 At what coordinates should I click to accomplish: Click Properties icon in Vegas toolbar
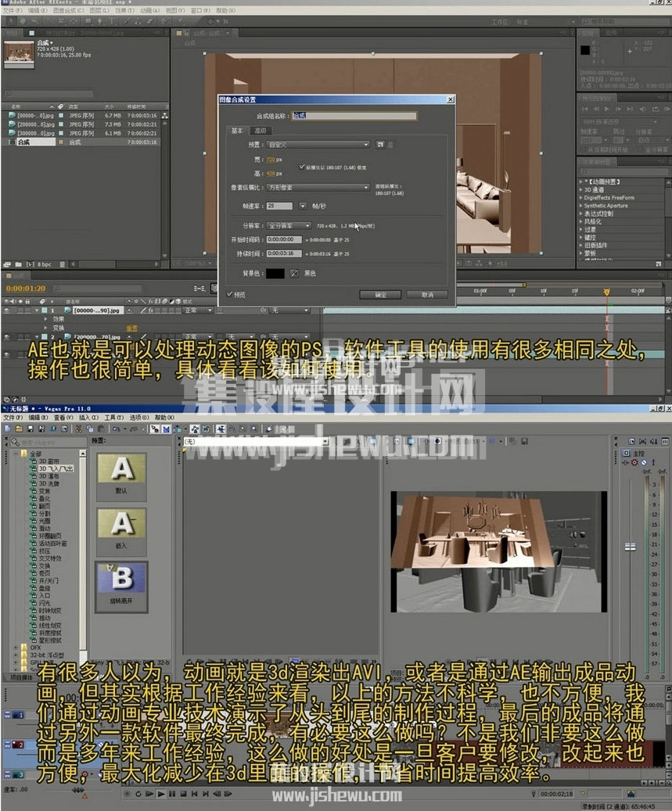(x=64, y=429)
